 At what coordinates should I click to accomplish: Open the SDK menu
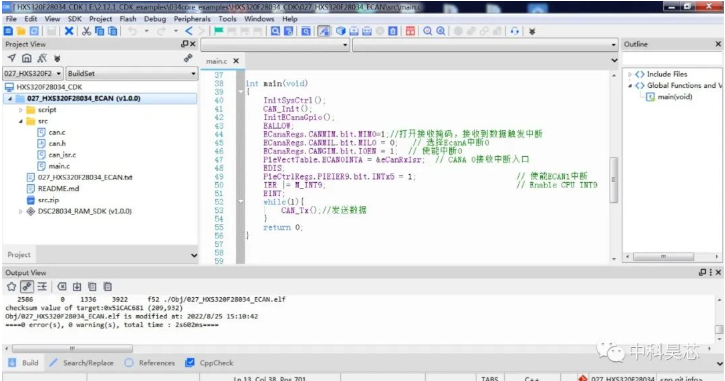tap(74, 19)
